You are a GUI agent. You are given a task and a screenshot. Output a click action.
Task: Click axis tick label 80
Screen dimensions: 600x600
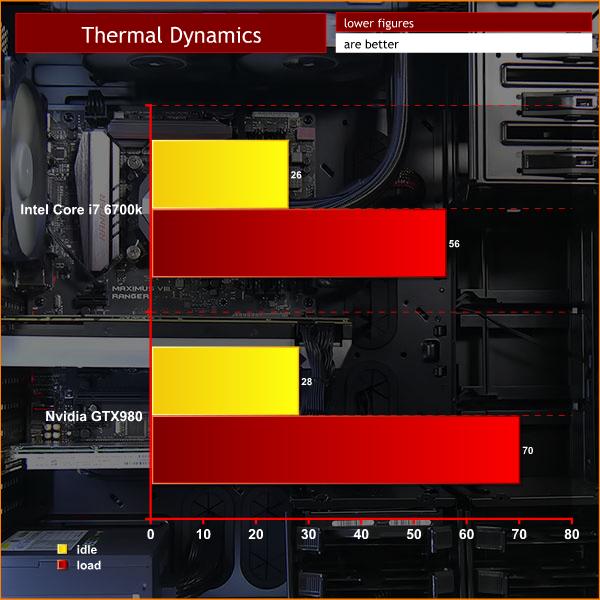click(572, 534)
